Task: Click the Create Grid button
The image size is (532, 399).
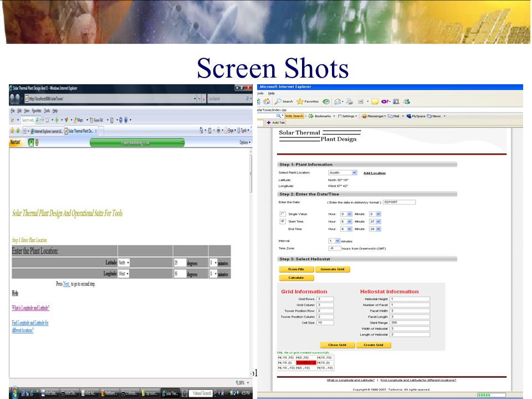Action: 374,345
